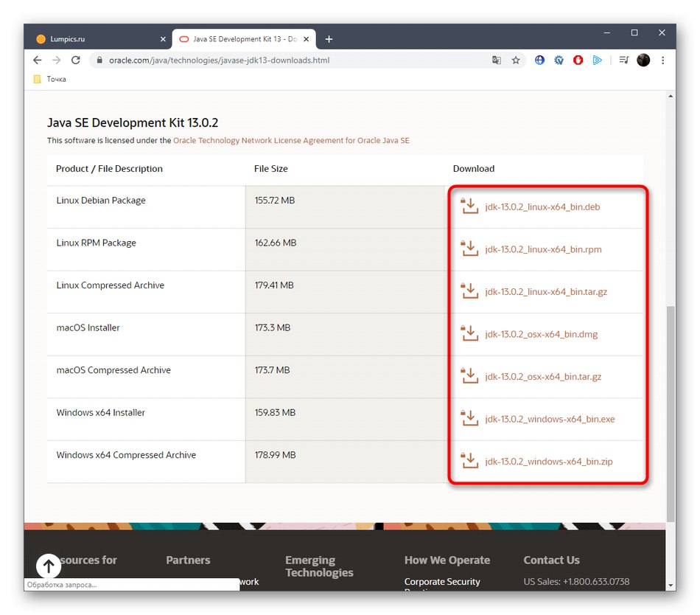Click the Emerging Technologies footer heading
700x615 pixels.
click(x=319, y=566)
